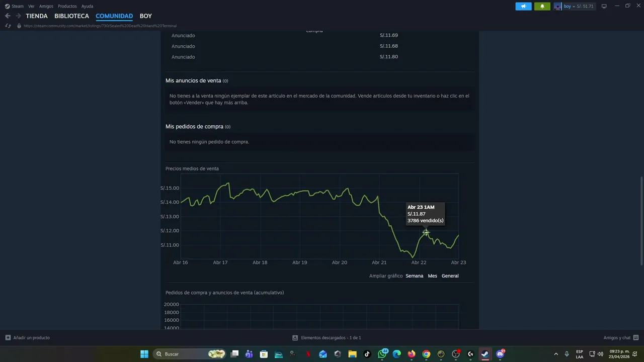Click the URL address bar
This screenshot has height=362, width=644.
pyautogui.click(x=100, y=26)
